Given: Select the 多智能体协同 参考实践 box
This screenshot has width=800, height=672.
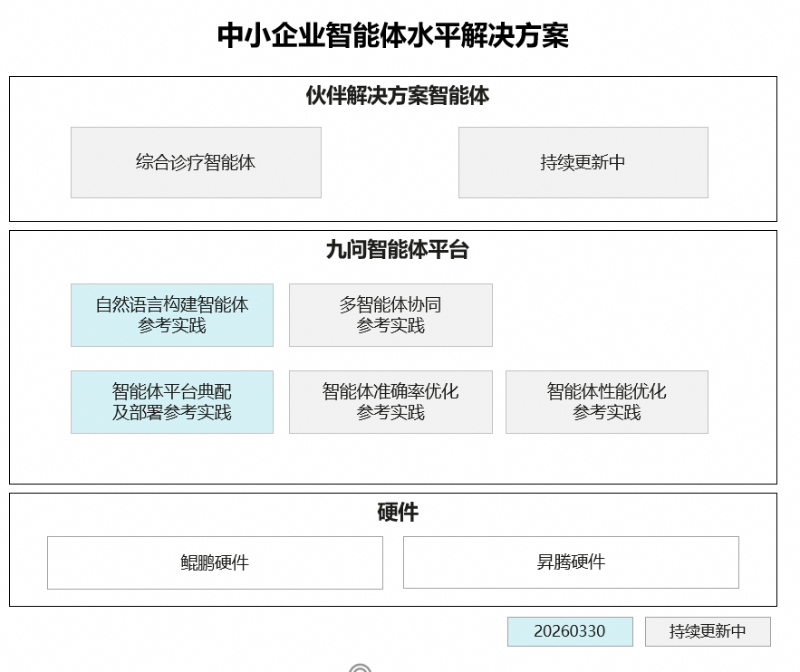Looking at the screenshot, I should pyautogui.click(x=390, y=314).
